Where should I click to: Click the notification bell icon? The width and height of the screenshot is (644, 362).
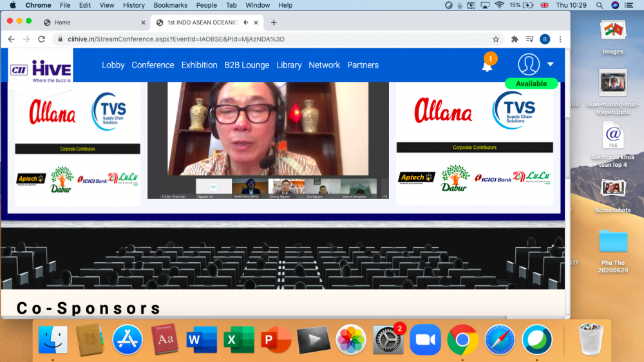point(488,66)
